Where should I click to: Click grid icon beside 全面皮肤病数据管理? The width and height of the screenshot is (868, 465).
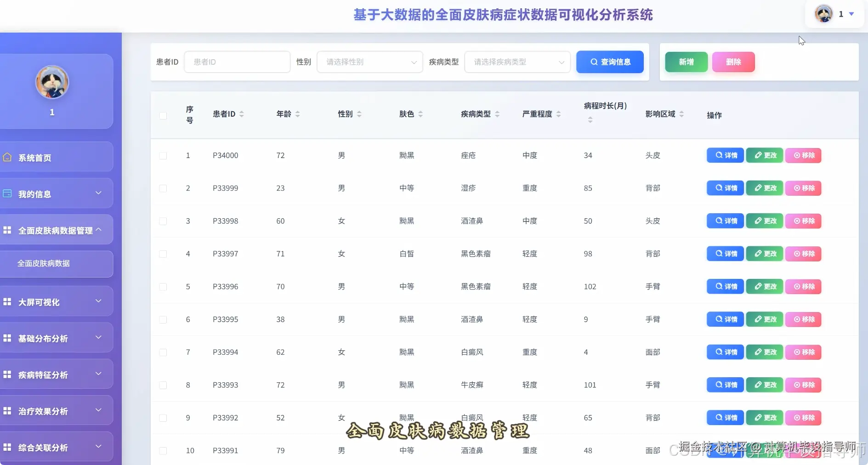(x=7, y=230)
